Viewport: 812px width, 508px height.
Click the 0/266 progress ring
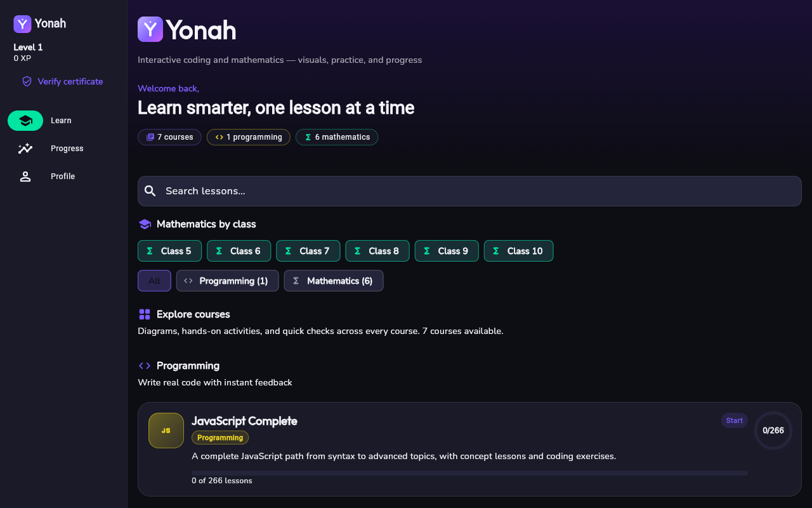(x=773, y=431)
